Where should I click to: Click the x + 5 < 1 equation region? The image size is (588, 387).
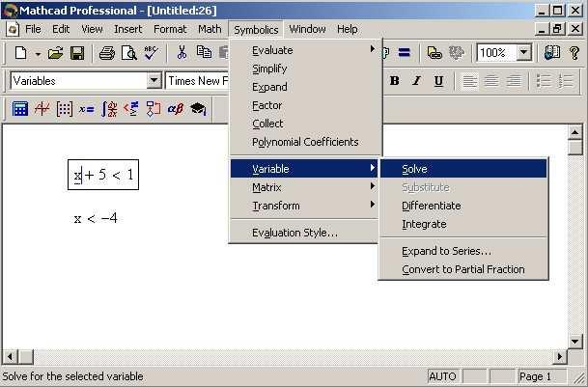pos(103,175)
